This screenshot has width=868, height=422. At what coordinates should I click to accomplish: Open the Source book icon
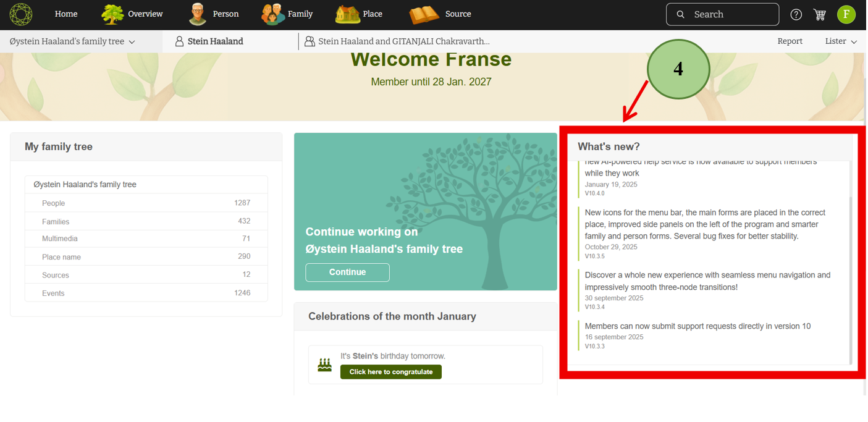(424, 14)
